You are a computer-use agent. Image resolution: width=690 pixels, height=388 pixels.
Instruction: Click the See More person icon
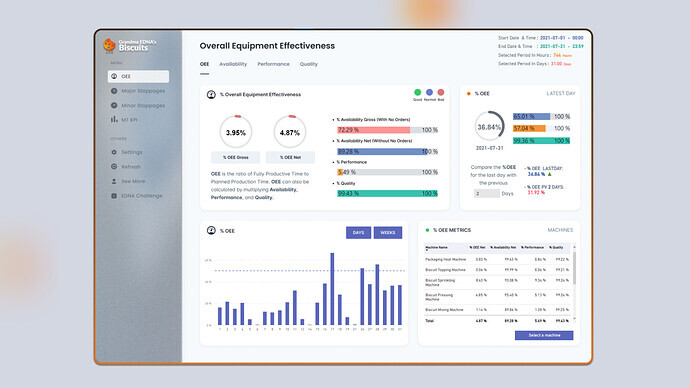click(x=114, y=181)
